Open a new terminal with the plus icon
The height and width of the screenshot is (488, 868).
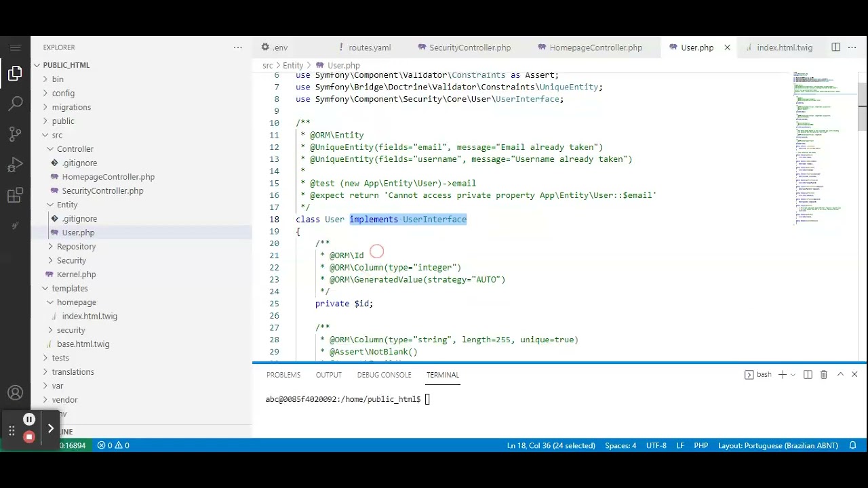pyautogui.click(x=782, y=374)
